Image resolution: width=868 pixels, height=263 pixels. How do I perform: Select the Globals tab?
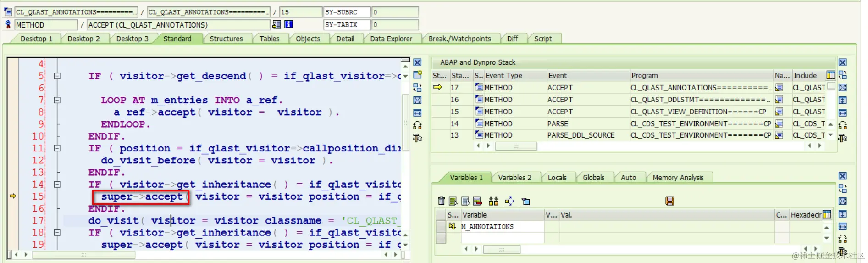(593, 178)
